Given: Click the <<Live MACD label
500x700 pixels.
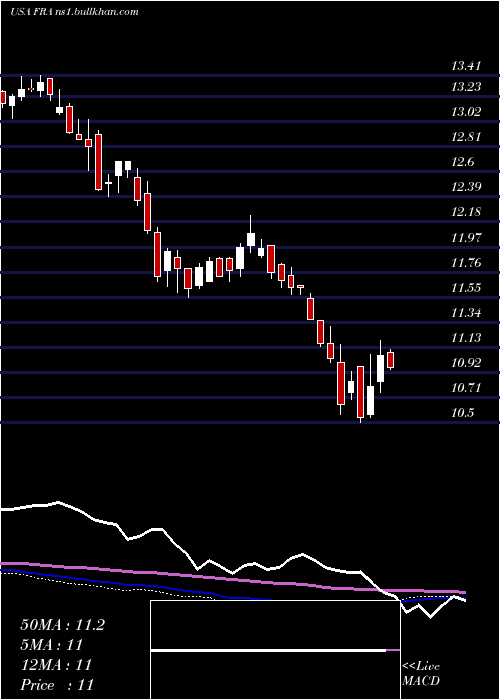Looking at the screenshot, I should click(x=421, y=673).
